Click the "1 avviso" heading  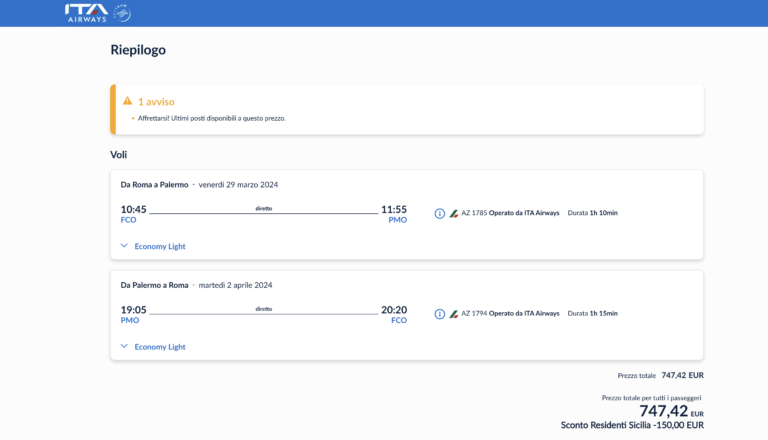156,102
